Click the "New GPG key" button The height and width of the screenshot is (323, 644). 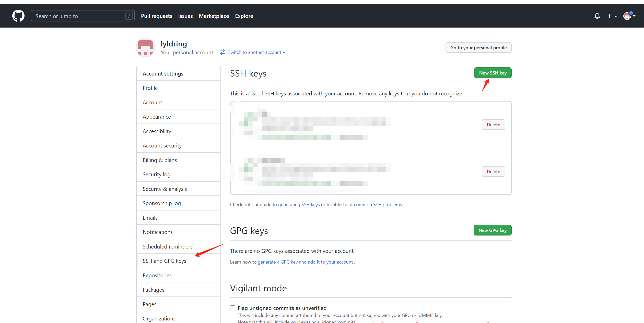coord(492,230)
